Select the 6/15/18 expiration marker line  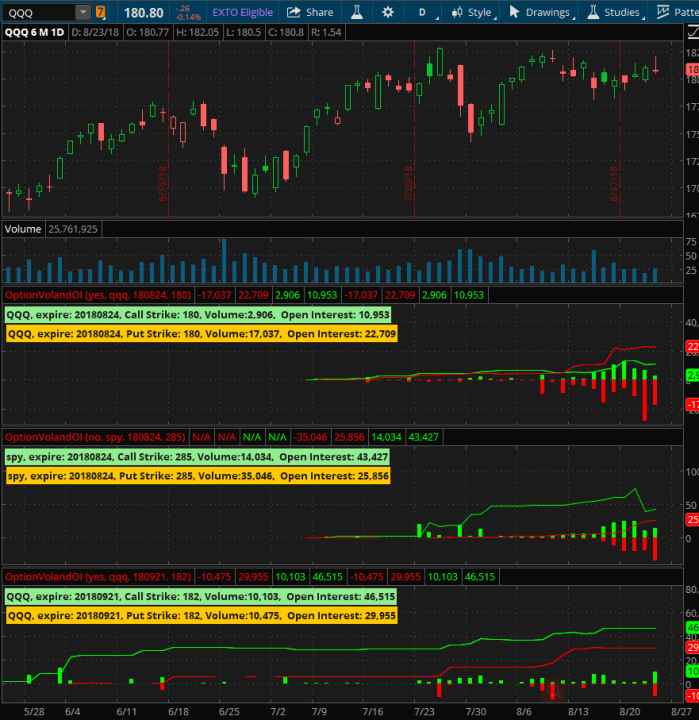[x=169, y=129]
